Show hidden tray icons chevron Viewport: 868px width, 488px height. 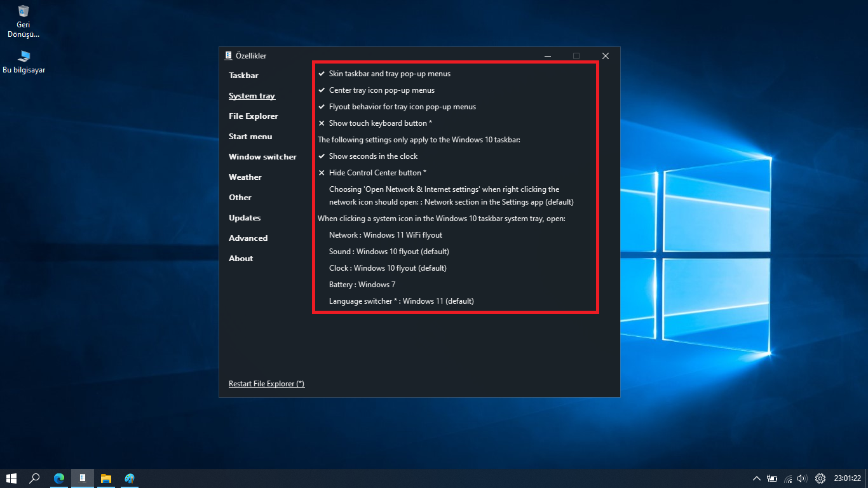pos(756,478)
